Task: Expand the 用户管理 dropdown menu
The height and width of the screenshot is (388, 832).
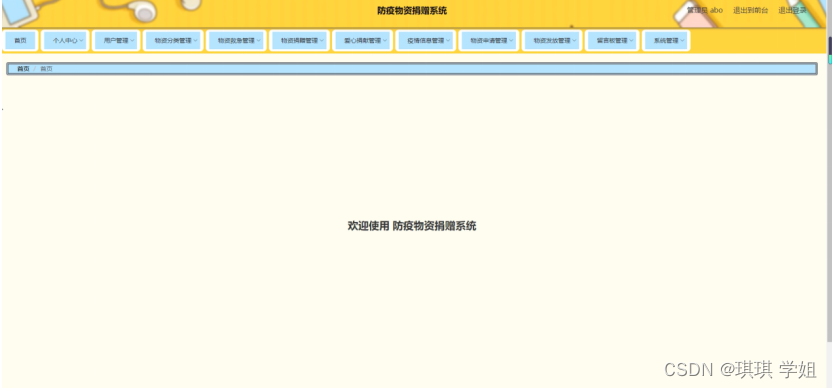Action: tap(116, 40)
